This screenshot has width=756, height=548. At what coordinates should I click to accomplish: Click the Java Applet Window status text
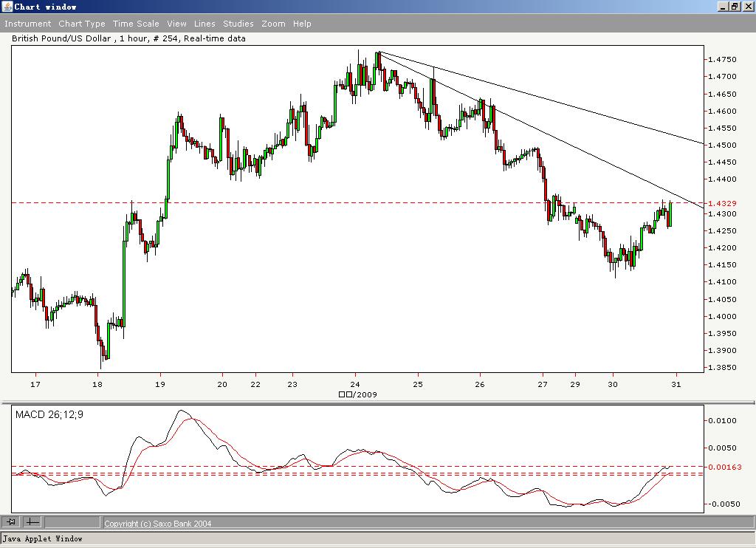tap(43, 539)
